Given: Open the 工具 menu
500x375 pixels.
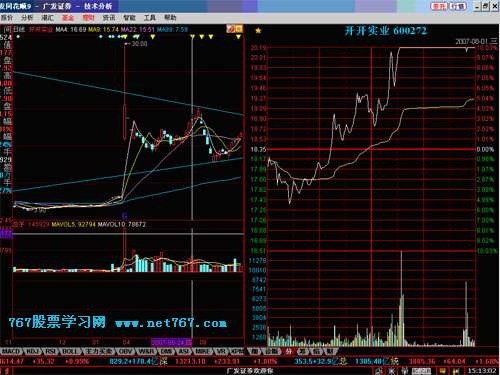Looking at the screenshot, I should pyautogui.click(x=150, y=18).
